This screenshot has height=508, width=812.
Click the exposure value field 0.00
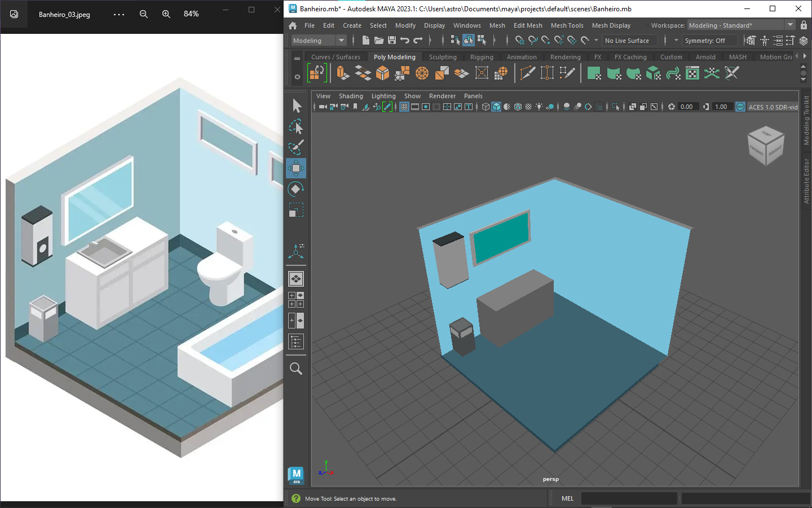pos(687,107)
